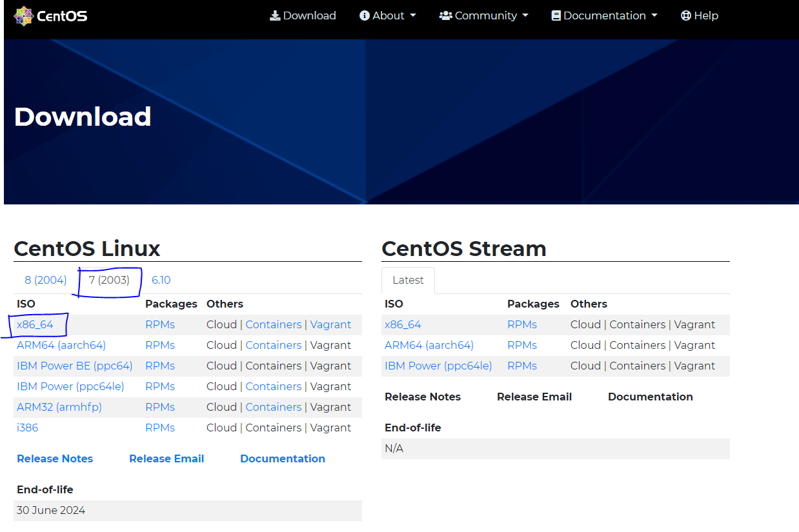799x532 pixels.
Task: Open the i386 ISO link
Action: coord(28,428)
